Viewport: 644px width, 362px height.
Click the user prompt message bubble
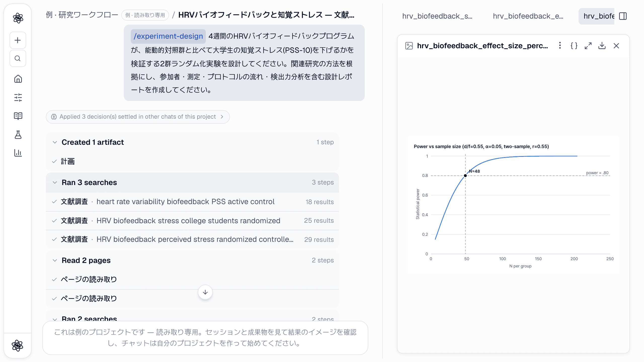click(244, 63)
